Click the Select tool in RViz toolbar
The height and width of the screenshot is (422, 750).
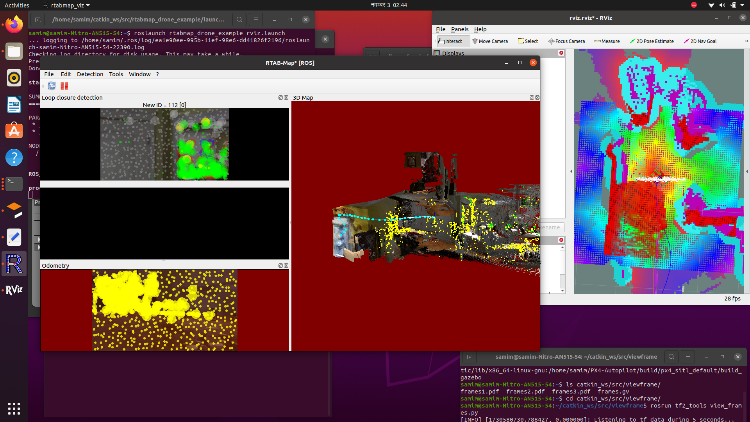[529, 41]
